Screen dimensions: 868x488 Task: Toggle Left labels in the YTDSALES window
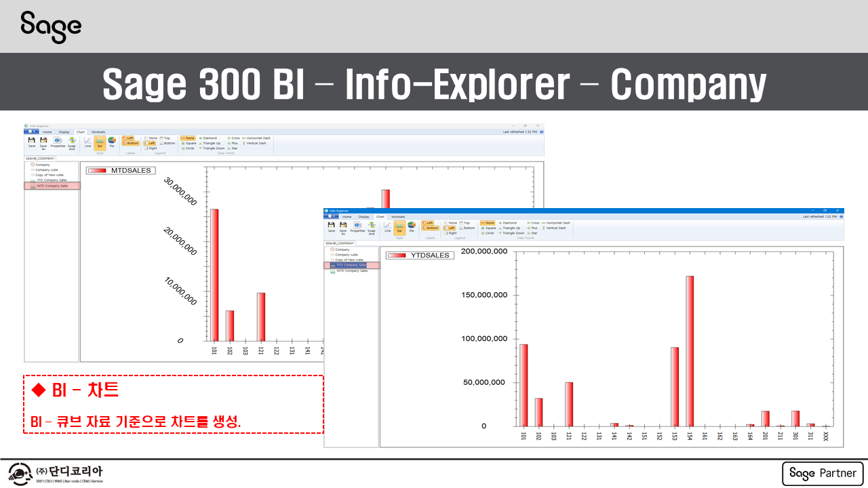point(429,223)
